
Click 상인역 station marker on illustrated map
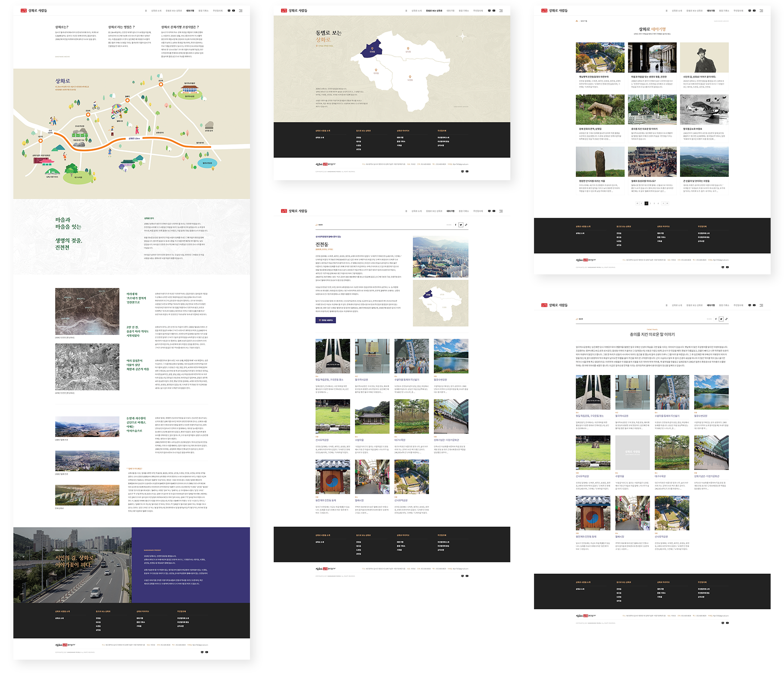coord(161,84)
